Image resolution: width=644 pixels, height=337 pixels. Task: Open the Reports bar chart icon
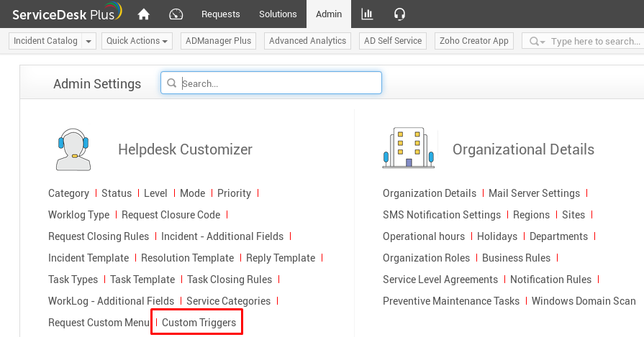(367, 14)
